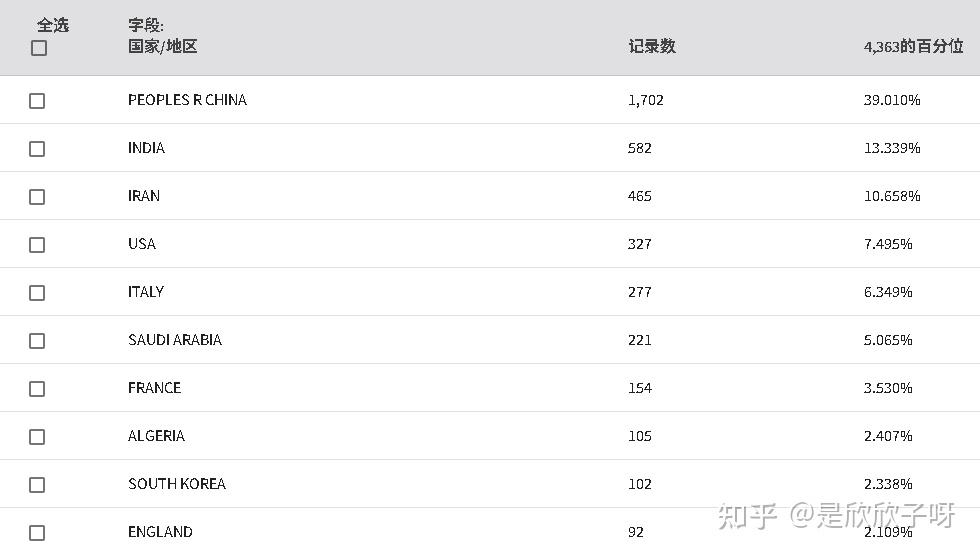Tick the select-all (全选) checkbox
This screenshot has width=980, height=555.
click(x=39, y=48)
